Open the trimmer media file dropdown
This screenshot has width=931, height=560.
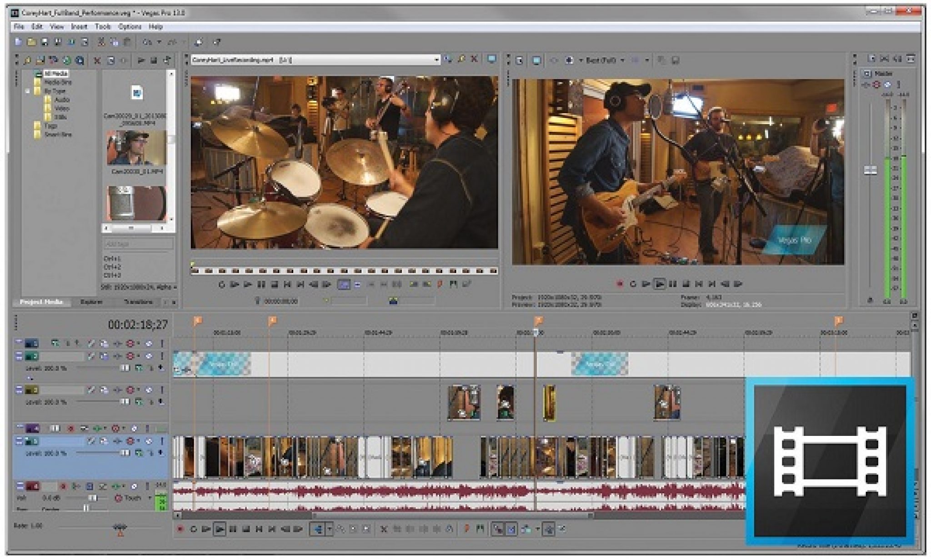(436, 60)
